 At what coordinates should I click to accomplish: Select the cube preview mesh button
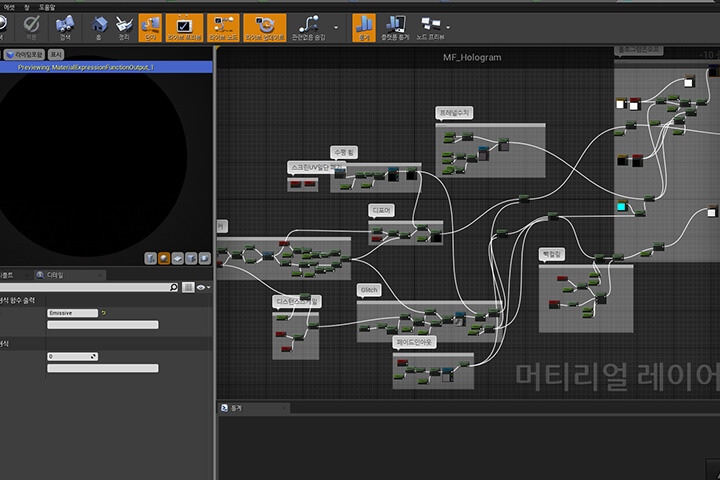point(191,258)
